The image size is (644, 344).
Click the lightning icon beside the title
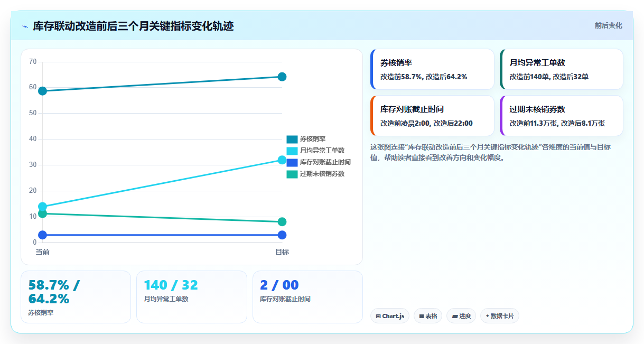coord(25,26)
